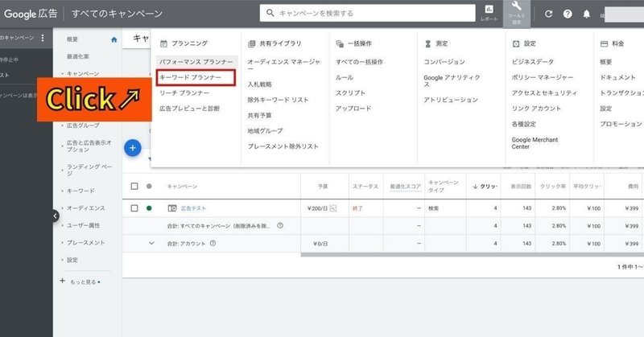This screenshot has height=337, width=644.
Task: Click plus icon beside もっと見る
Action: pos(63,281)
